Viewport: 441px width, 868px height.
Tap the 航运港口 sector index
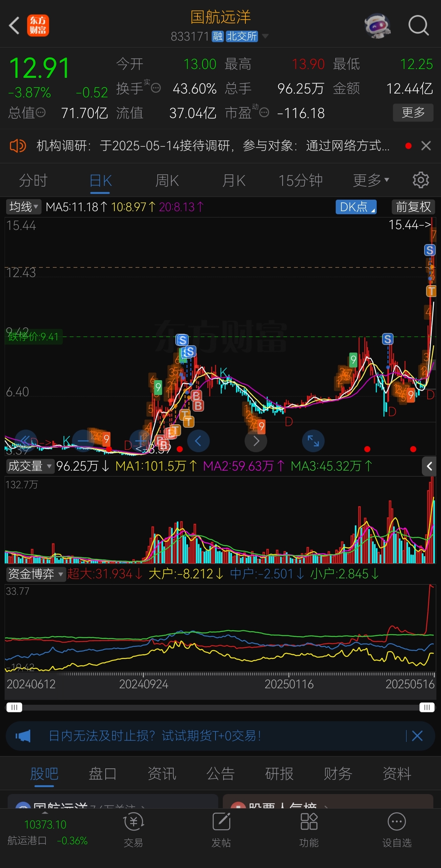[x=47, y=832]
